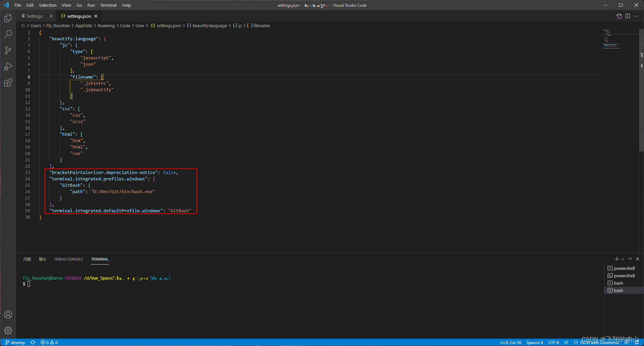This screenshot has width=644, height=346.
Task: Open the Run menu
Action: [x=91, y=5]
